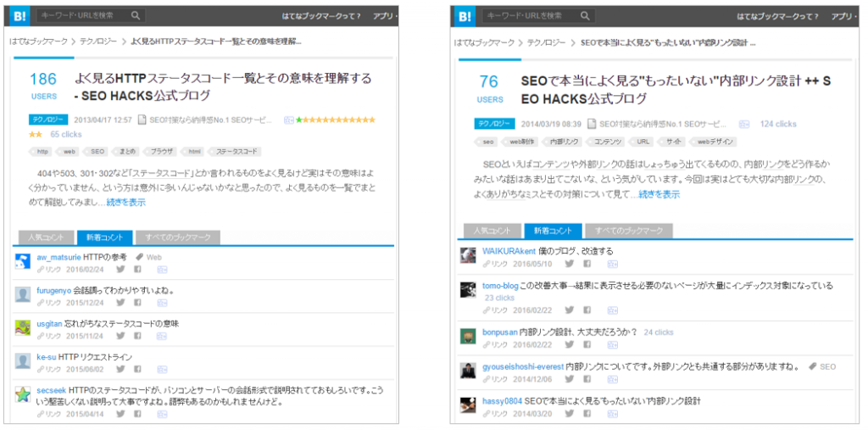Click the Facebook icon on aw_matsurie's comment
Viewport: 868px width, 430px height.
click(x=138, y=270)
